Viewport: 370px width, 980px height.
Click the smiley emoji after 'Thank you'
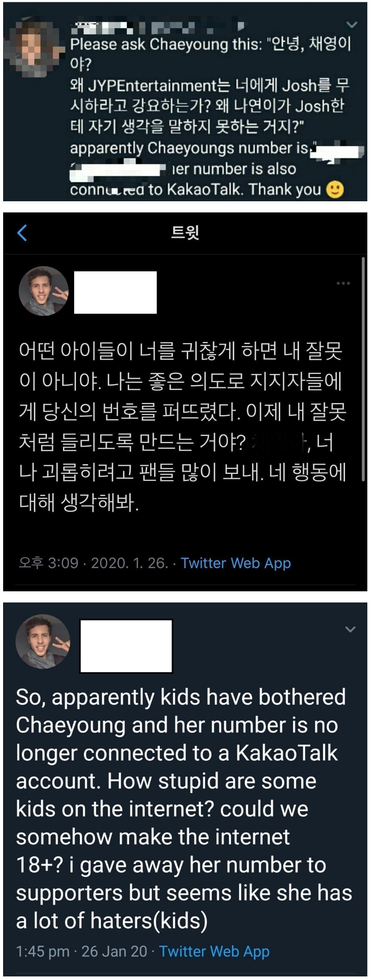point(335,190)
